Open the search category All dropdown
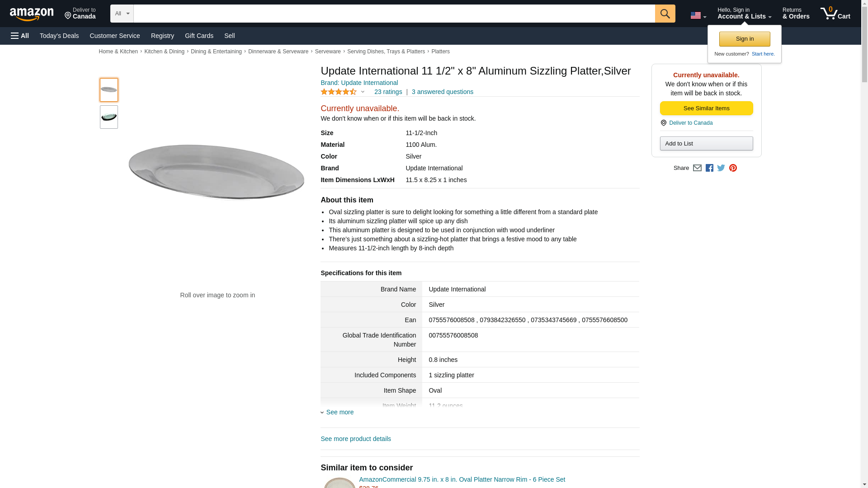The width and height of the screenshot is (868, 488). [122, 14]
